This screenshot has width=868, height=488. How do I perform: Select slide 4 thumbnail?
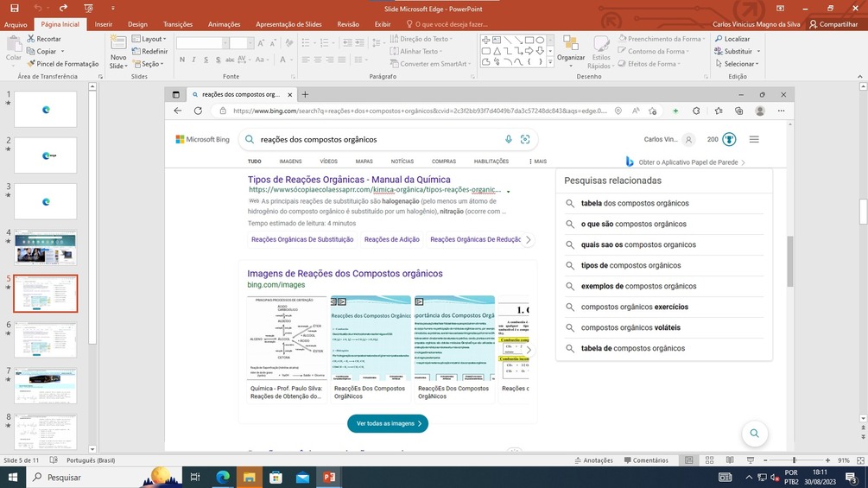(46, 247)
